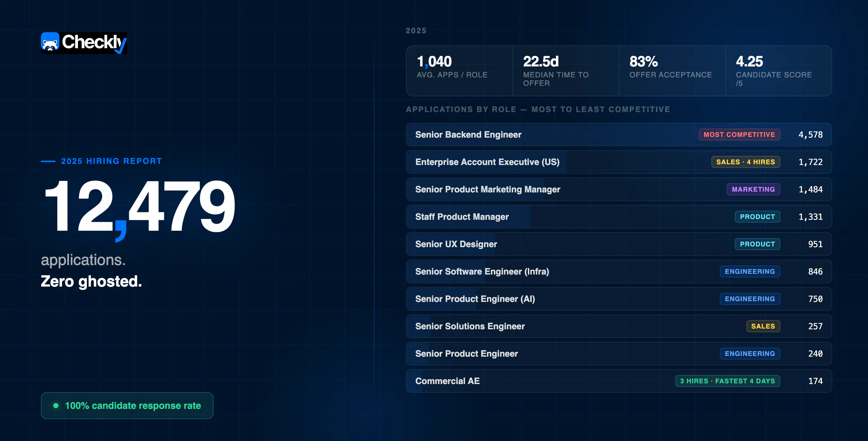Click the ENGINEERING badge on Senior Software Engineer (Infra)
Image resolution: width=868 pixels, height=441 pixels.
point(750,271)
